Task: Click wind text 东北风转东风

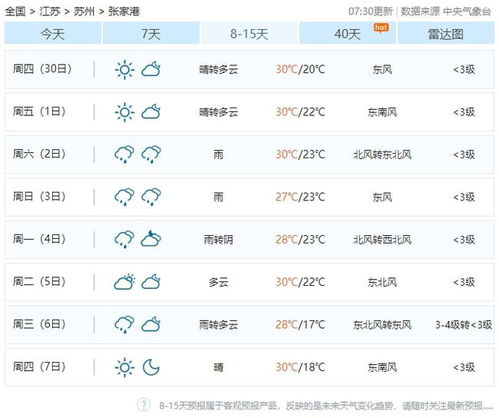Action: [x=382, y=325]
